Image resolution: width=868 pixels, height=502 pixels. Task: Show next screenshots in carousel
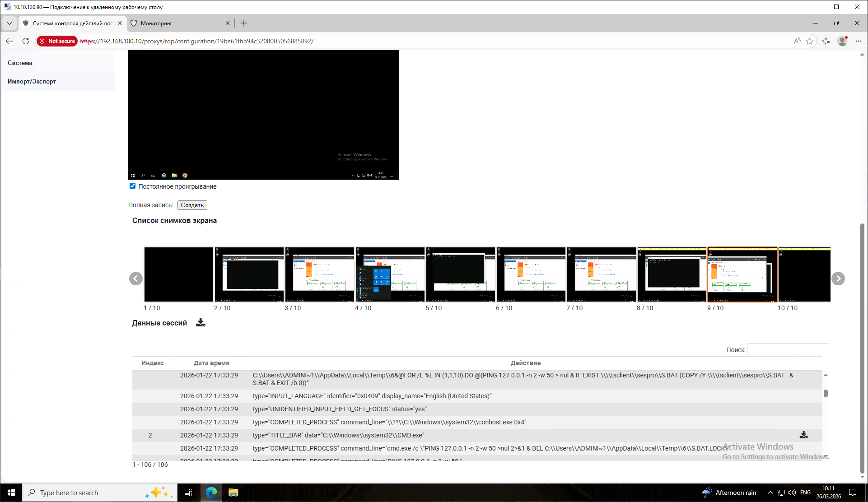(x=838, y=279)
